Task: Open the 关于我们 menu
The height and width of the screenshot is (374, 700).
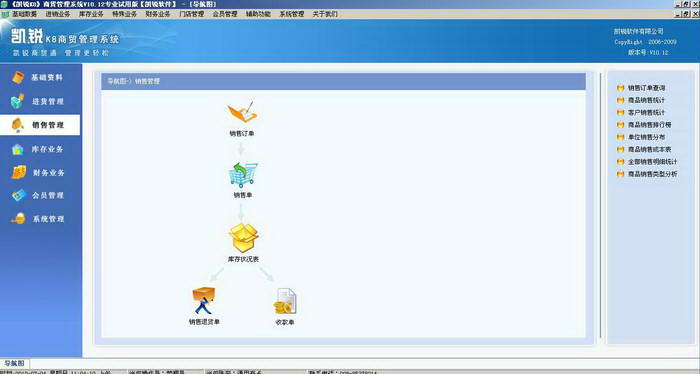Action: click(325, 14)
